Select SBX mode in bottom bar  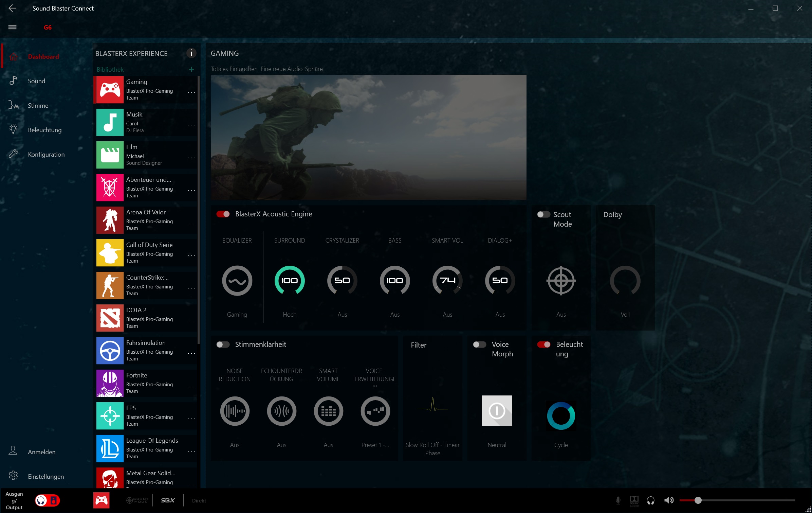(168, 500)
